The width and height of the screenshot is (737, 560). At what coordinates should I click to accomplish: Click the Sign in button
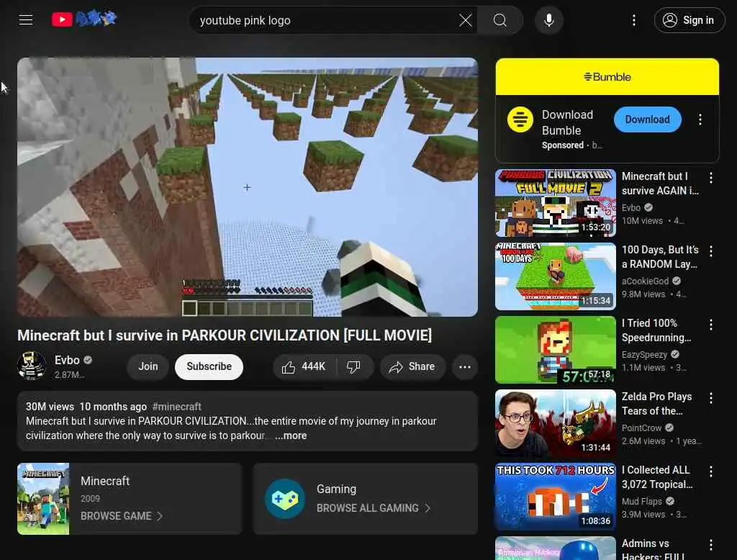point(689,20)
